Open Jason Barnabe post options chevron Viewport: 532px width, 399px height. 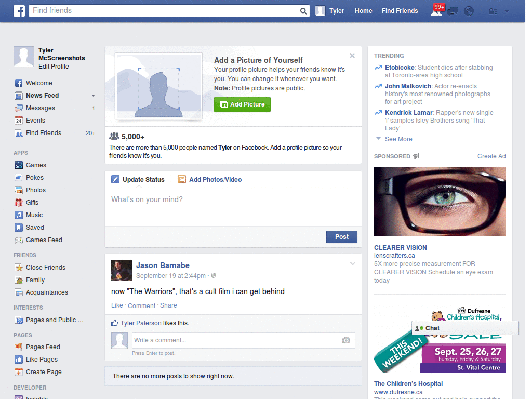353,263
